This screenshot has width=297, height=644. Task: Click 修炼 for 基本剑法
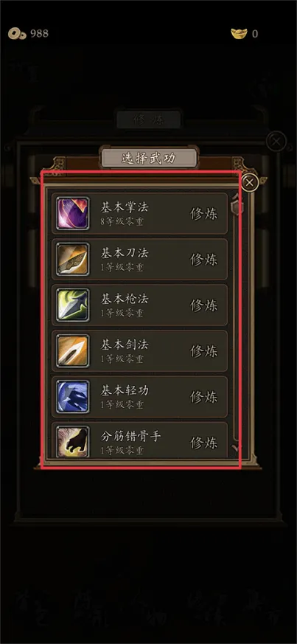[x=204, y=351]
